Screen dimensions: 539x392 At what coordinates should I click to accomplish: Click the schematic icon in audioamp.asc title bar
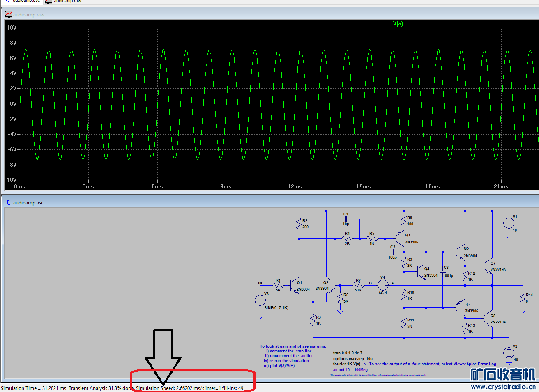click(x=8, y=202)
